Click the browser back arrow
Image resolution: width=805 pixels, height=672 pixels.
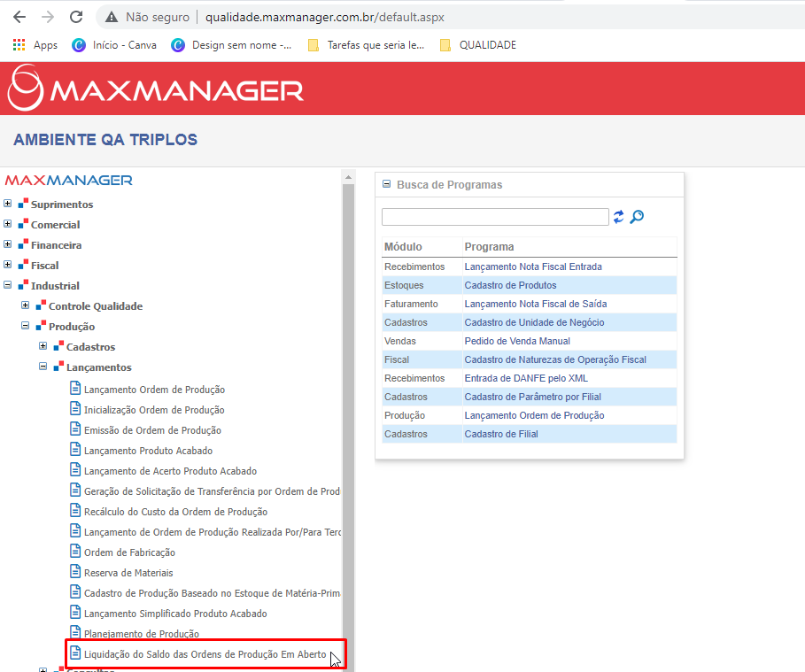19,17
